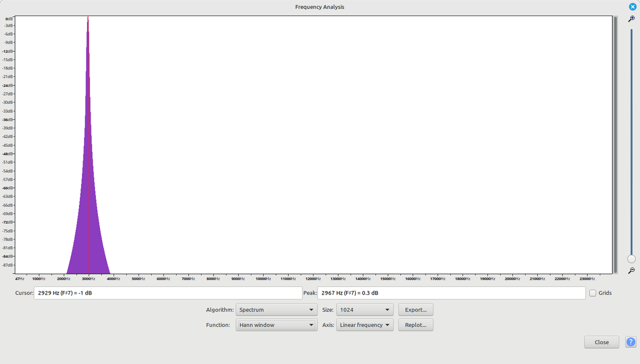Expand the Size dropdown set to 1024
Screen dimensions: 640x364
click(x=364, y=310)
